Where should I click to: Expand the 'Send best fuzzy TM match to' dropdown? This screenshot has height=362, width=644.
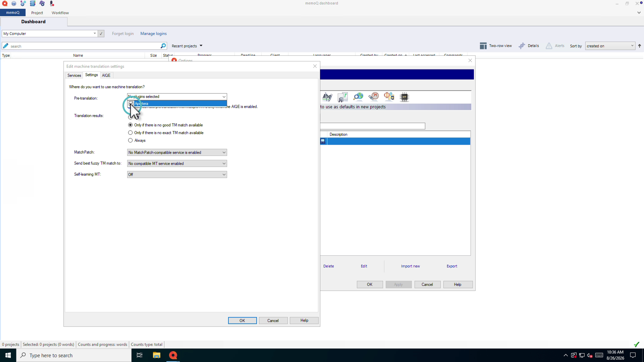(x=177, y=164)
